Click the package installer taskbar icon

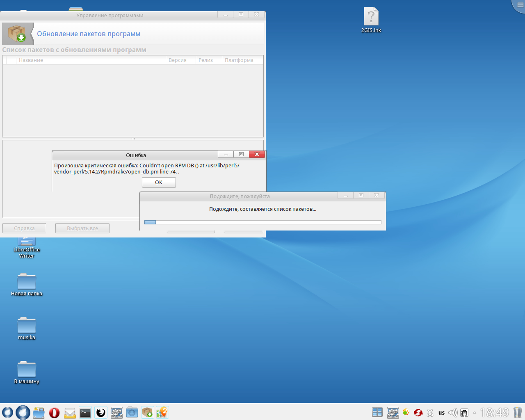[x=147, y=412]
